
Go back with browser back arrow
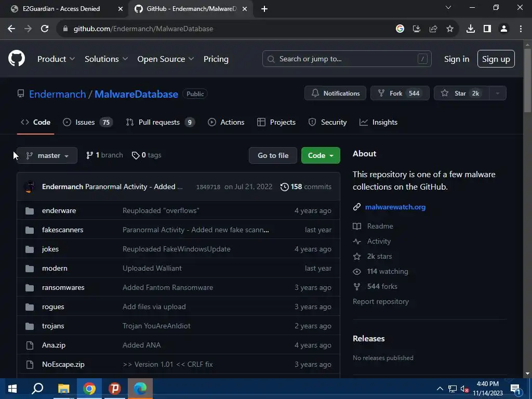point(11,29)
